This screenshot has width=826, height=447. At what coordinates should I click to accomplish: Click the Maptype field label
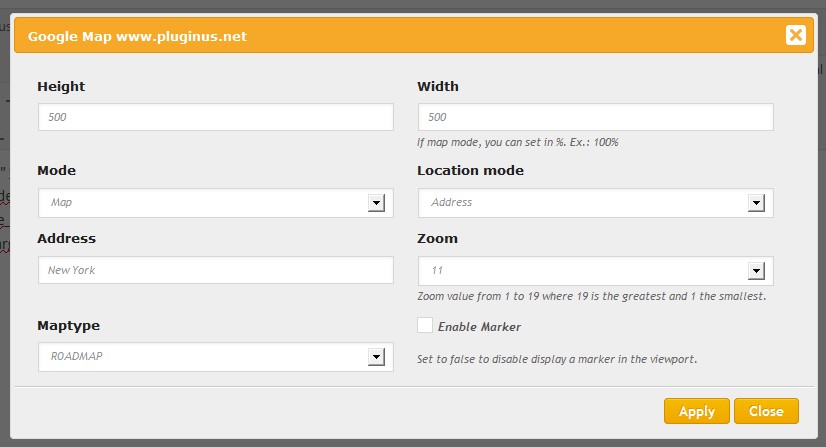(68, 326)
